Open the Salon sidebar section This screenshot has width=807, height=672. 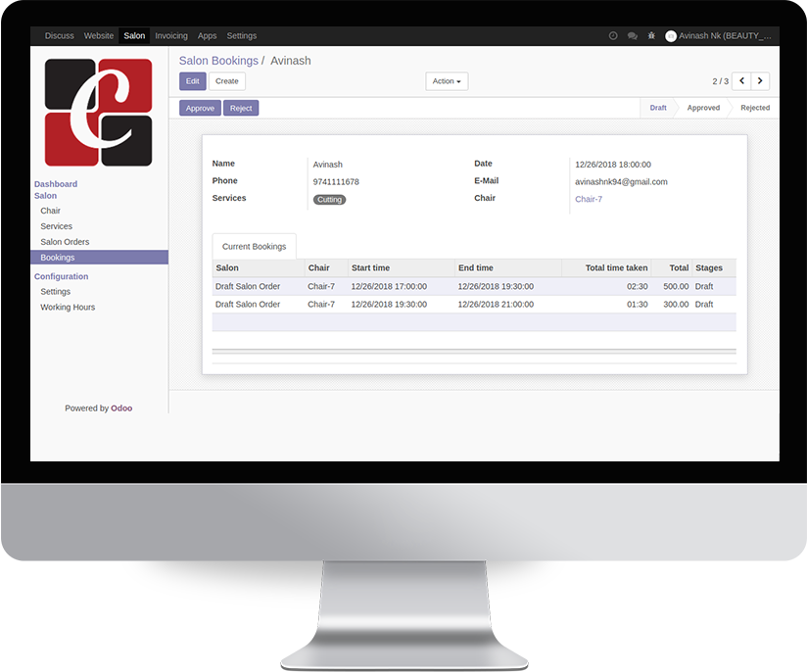click(45, 196)
